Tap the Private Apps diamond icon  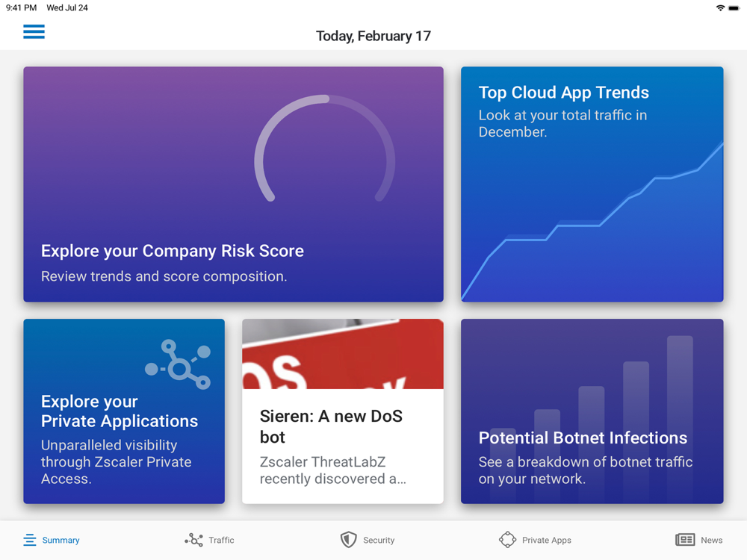507,540
